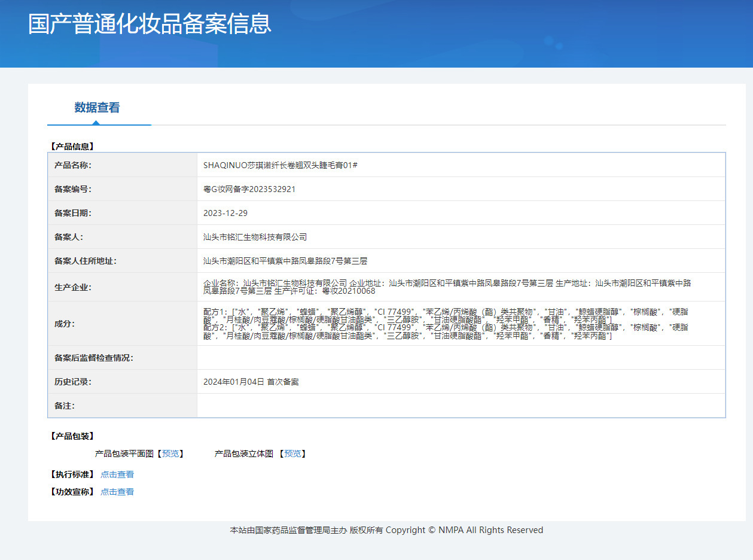Click the 成分 ingredient formula text

[446, 324]
